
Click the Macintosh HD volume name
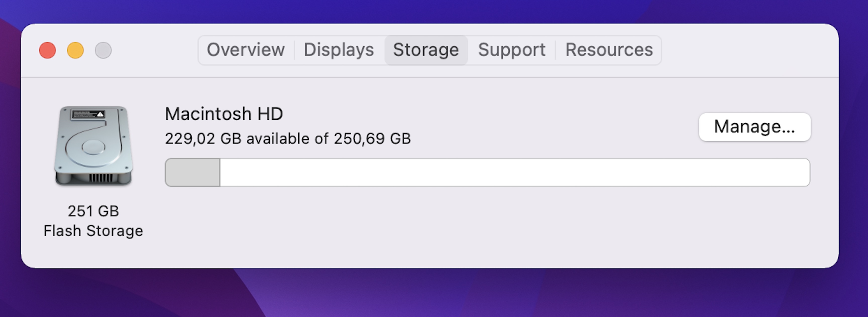(x=224, y=114)
